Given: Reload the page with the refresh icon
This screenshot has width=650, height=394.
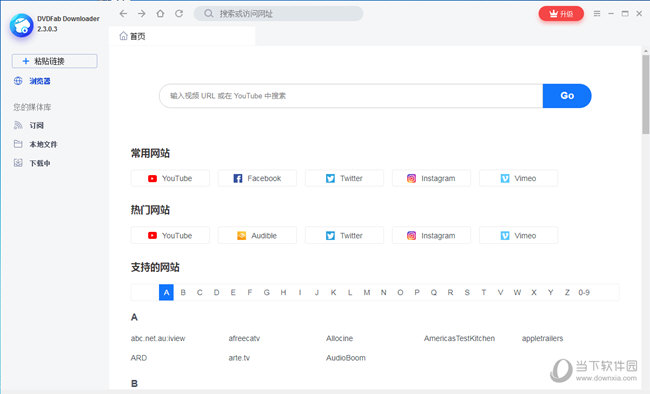Looking at the screenshot, I should pos(179,14).
